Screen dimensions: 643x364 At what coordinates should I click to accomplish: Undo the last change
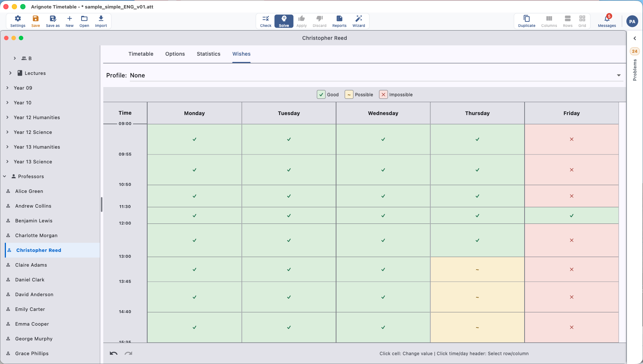pos(114,353)
